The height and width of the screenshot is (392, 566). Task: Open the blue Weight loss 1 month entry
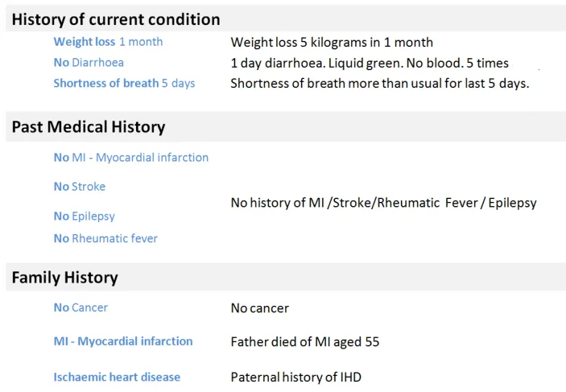point(108,42)
